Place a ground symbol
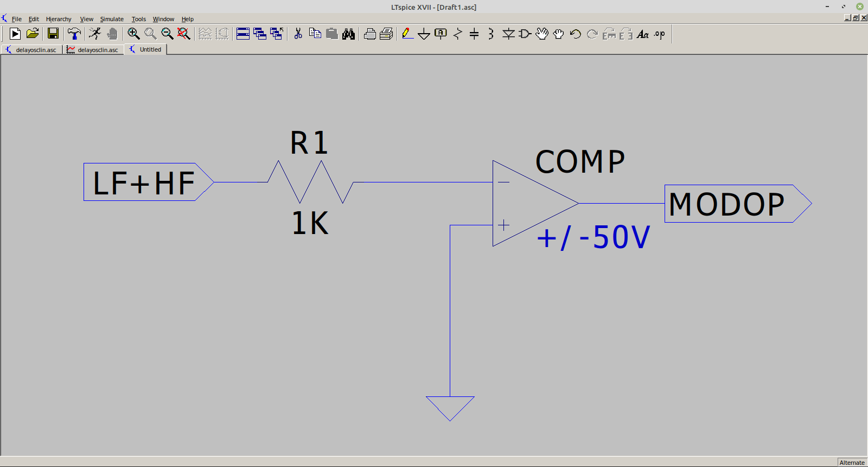This screenshot has height=467, width=868. [424, 34]
